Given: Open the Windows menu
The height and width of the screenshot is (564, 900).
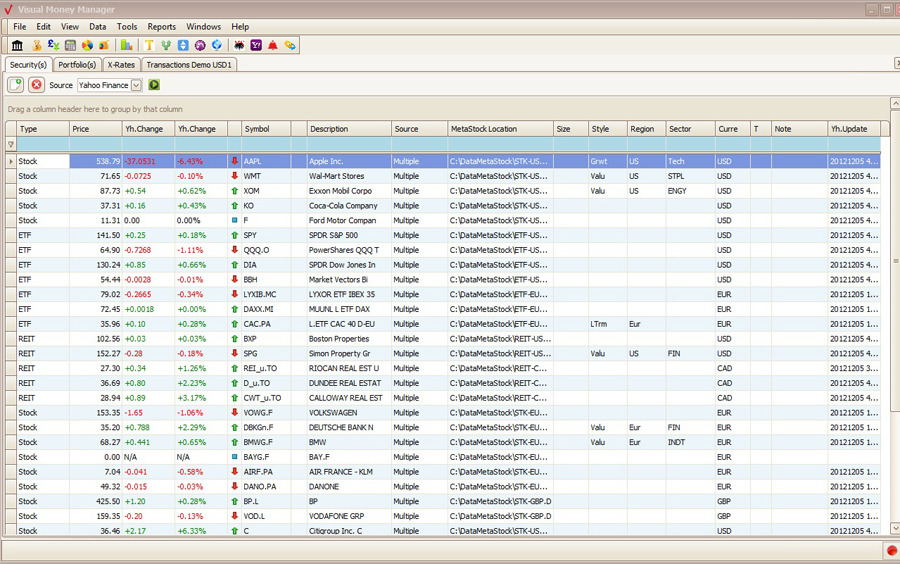Looking at the screenshot, I should (203, 26).
